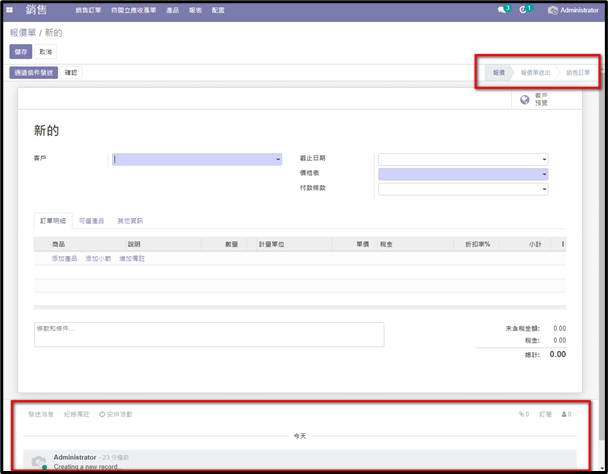This screenshot has height=474, width=608.
Task: Click the Administrator avatar in chatter message
Action: click(x=39, y=462)
